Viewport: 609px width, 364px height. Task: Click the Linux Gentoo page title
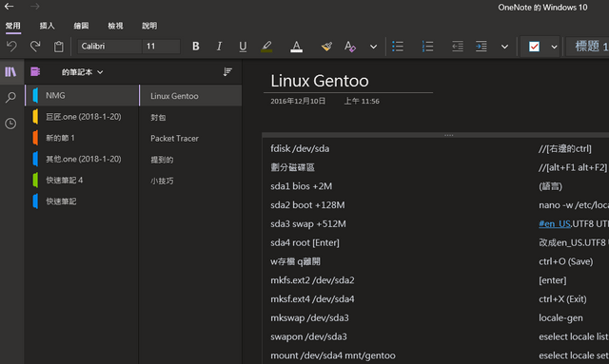320,81
